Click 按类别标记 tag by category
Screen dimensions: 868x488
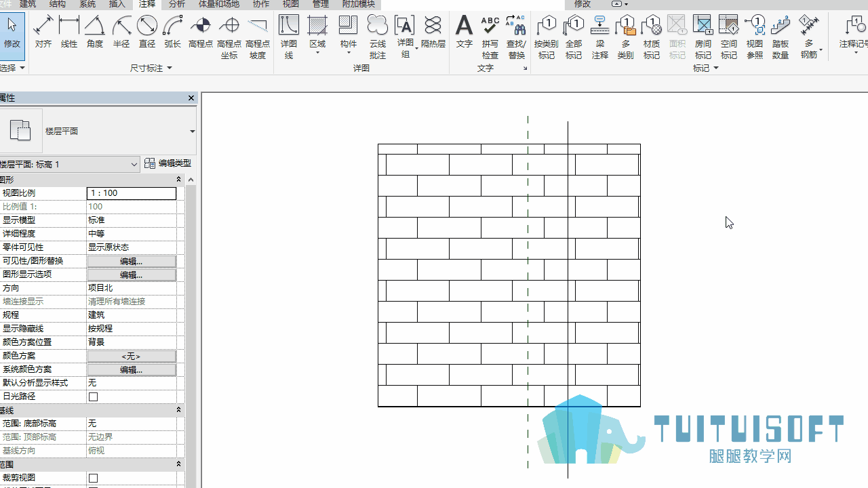tap(547, 37)
